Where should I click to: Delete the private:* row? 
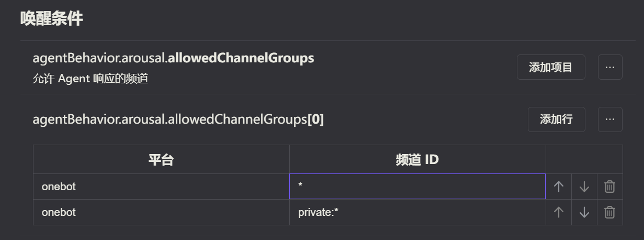[x=609, y=212]
